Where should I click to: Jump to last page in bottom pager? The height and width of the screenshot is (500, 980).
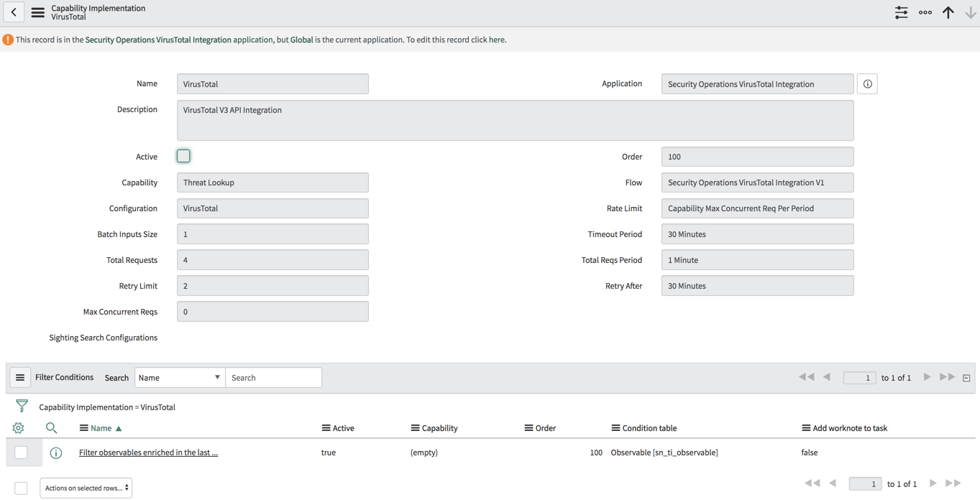coord(953,483)
